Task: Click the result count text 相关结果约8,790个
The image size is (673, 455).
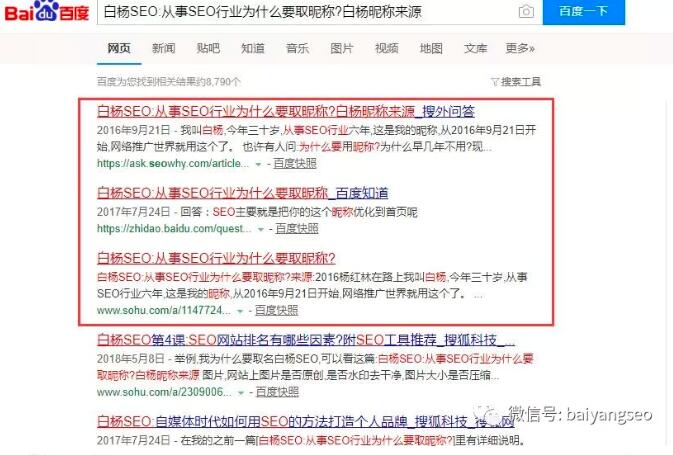Action: tap(200, 82)
